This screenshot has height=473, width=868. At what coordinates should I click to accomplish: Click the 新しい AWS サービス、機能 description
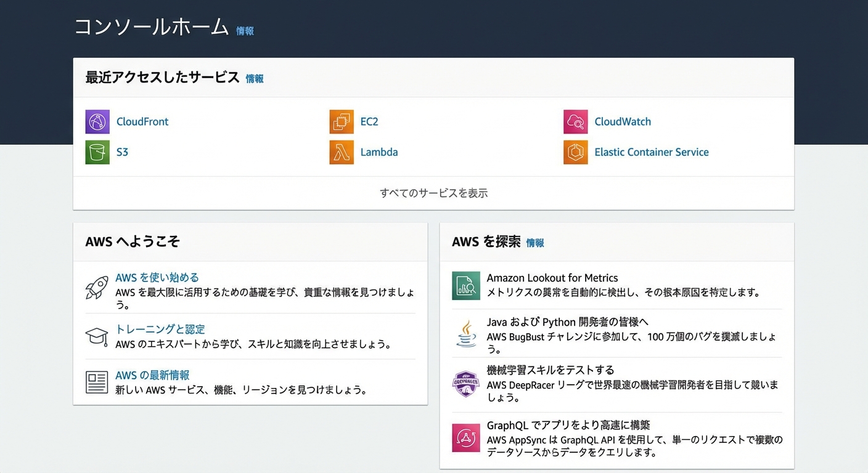pyautogui.click(x=241, y=390)
